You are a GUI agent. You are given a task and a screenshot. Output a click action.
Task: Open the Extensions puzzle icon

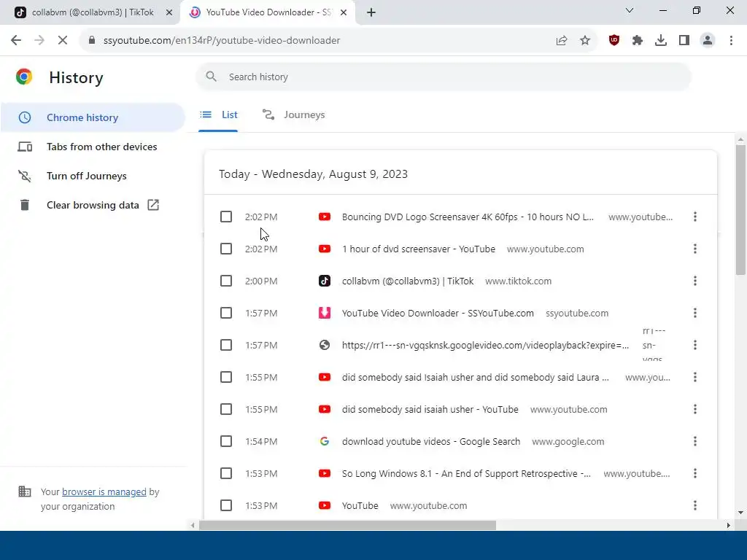coord(638,41)
